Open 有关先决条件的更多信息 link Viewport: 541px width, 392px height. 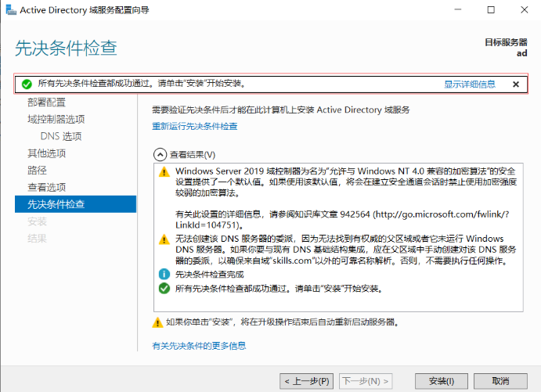click(x=199, y=346)
